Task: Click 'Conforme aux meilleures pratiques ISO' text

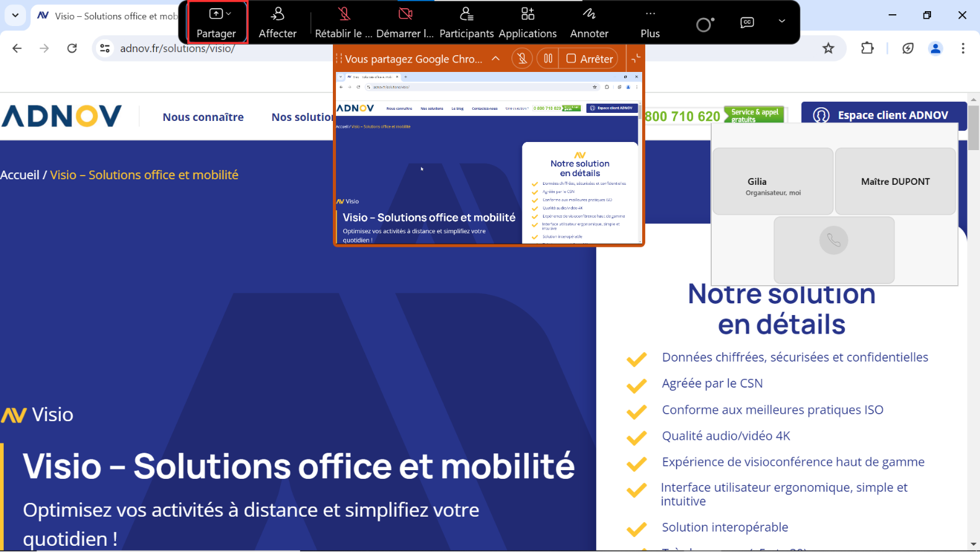Action: tap(772, 410)
